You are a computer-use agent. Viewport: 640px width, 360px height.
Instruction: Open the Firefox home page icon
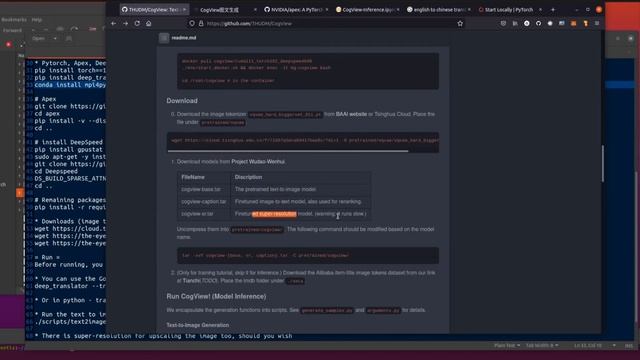(149, 24)
